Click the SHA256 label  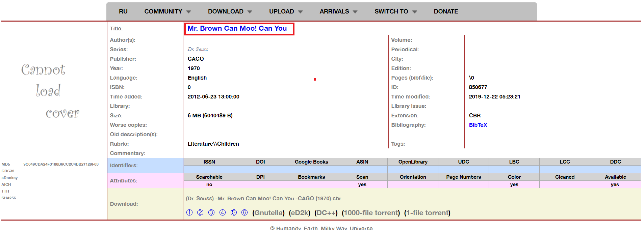(x=8, y=198)
